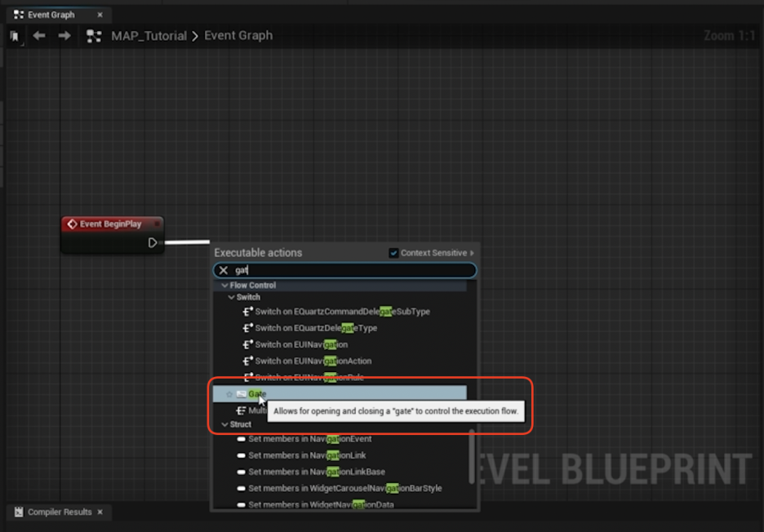Toggle the Context Sensitive checkbox

click(x=393, y=253)
